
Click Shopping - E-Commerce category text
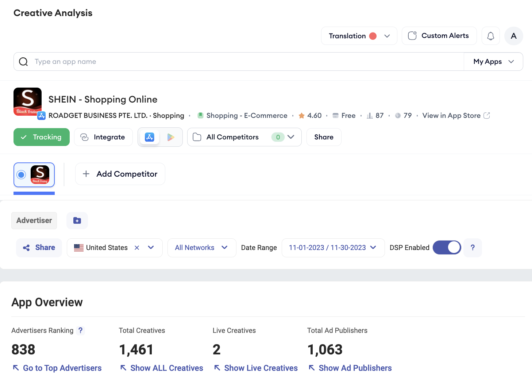[x=247, y=115]
